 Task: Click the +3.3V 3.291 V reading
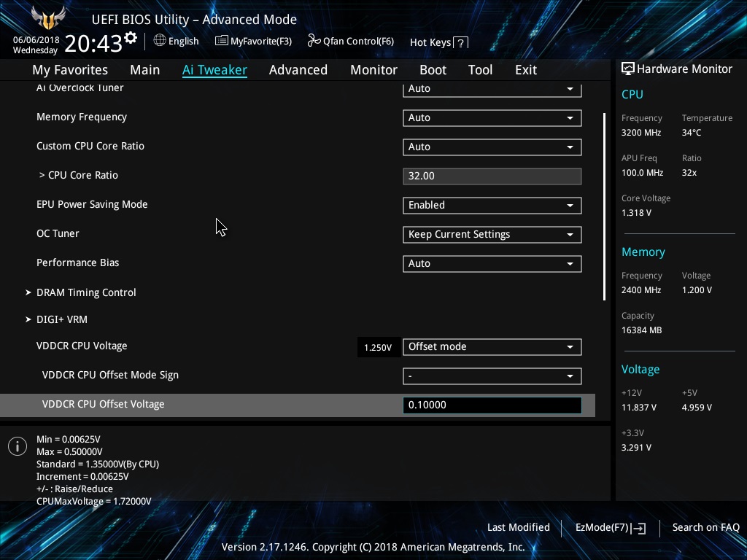tap(636, 448)
